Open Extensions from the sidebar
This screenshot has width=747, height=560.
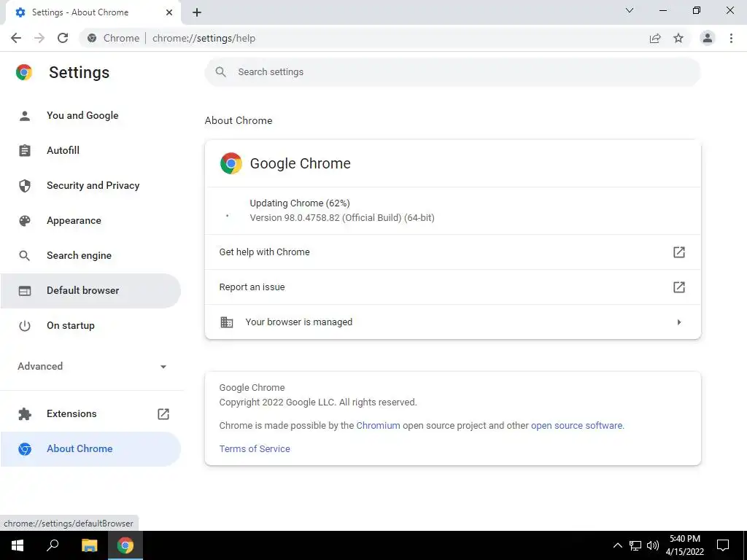(90, 414)
